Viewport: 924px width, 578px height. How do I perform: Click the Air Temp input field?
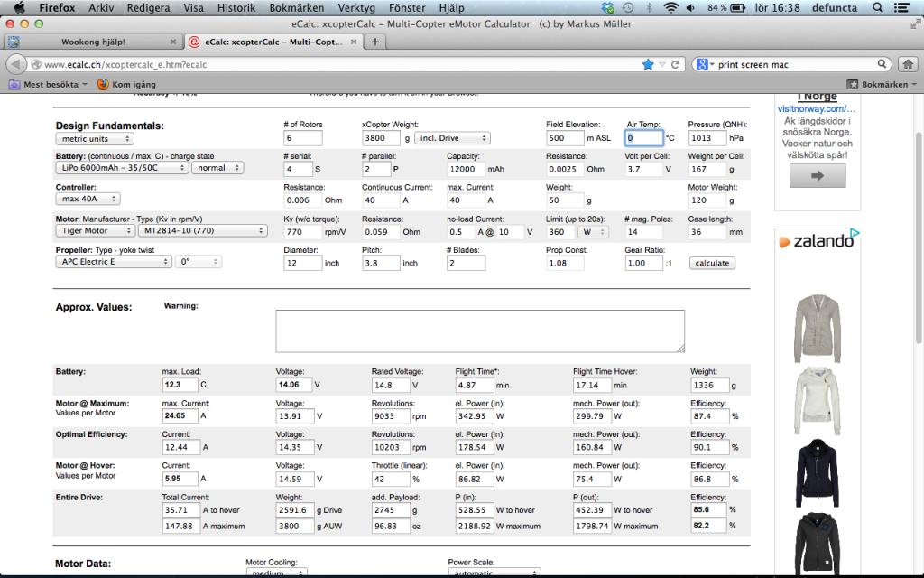click(x=644, y=138)
